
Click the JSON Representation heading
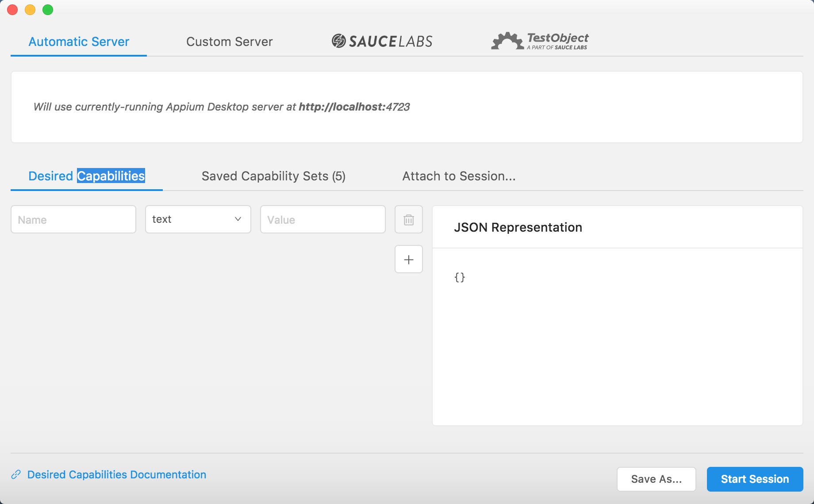click(x=518, y=227)
